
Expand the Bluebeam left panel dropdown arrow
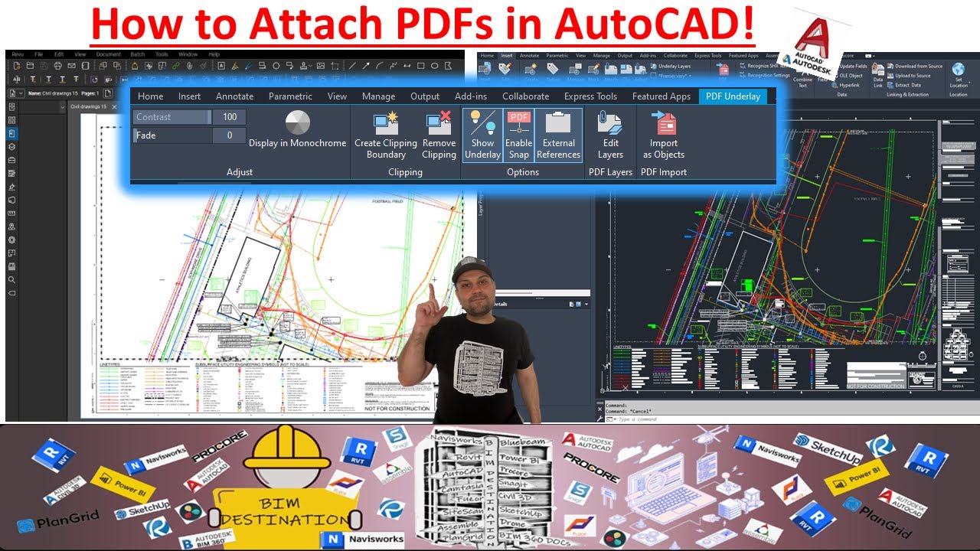pyautogui.click(x=63, y=107)
